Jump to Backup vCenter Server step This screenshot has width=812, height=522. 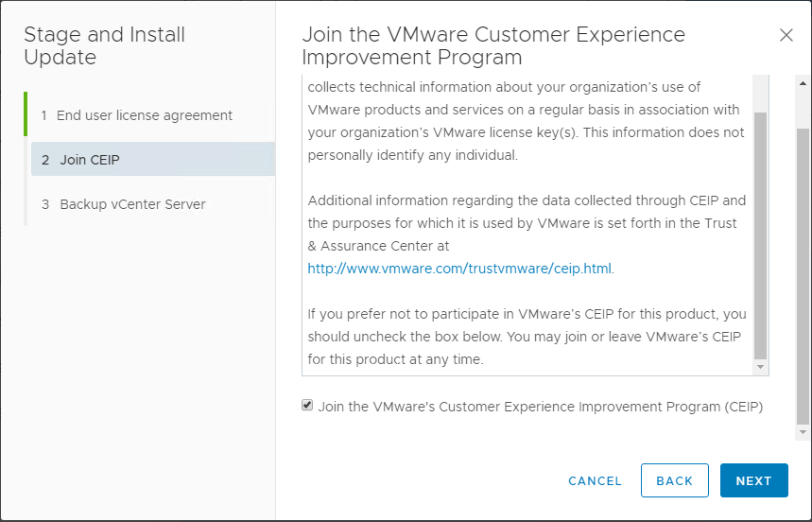pyautogui.click(x=132, y=204)
